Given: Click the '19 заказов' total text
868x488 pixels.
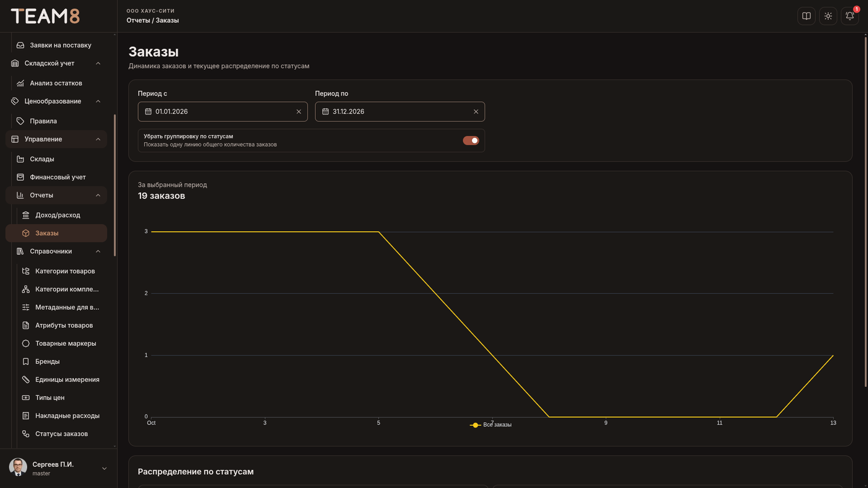Looking at the screenshot, I should pos(162,196).
